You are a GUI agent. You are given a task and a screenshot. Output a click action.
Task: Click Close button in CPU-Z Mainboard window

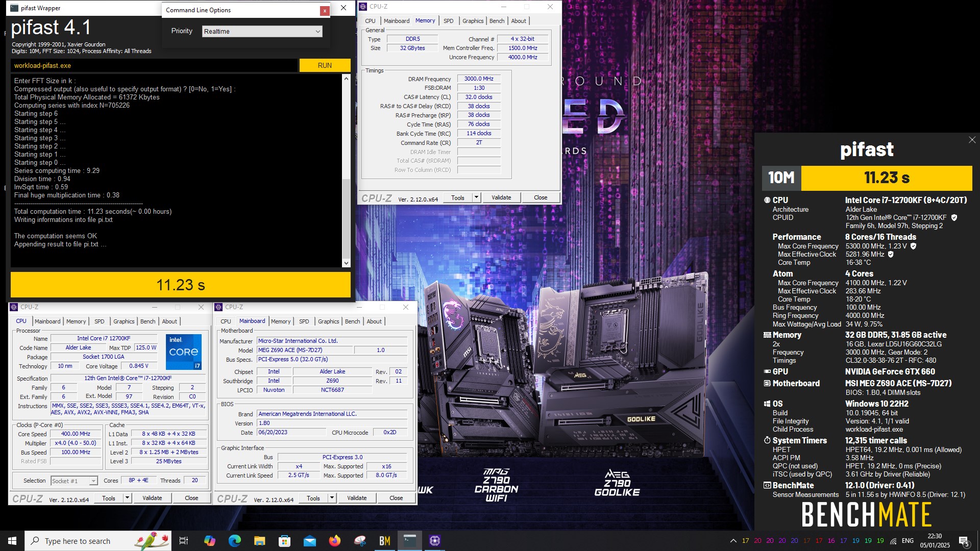(x=396, y=498)
